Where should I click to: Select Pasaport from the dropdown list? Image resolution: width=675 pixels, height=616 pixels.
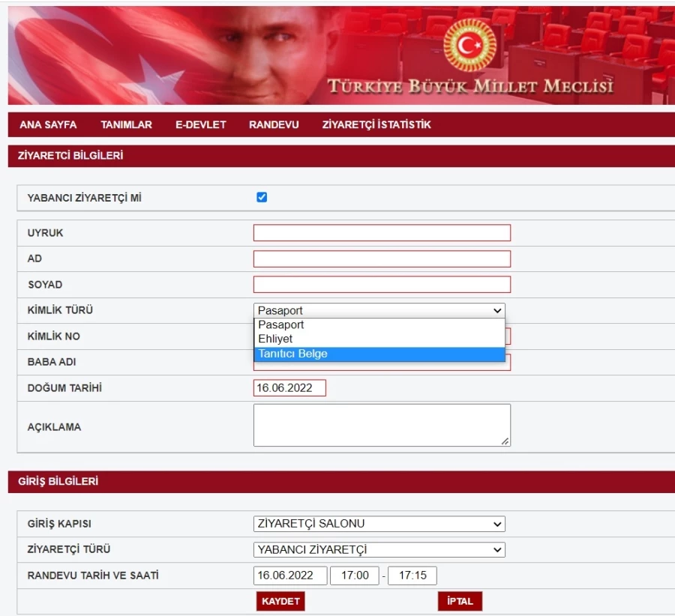pos(379,324)
